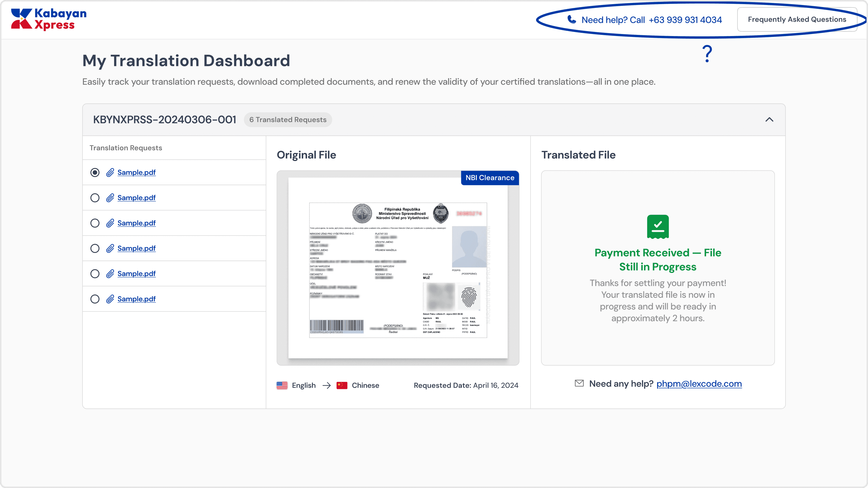Image resolution: width=868 pixels, height=488 pixels.
Task: Open the third Sample.pdf file link
Action: 136,223
